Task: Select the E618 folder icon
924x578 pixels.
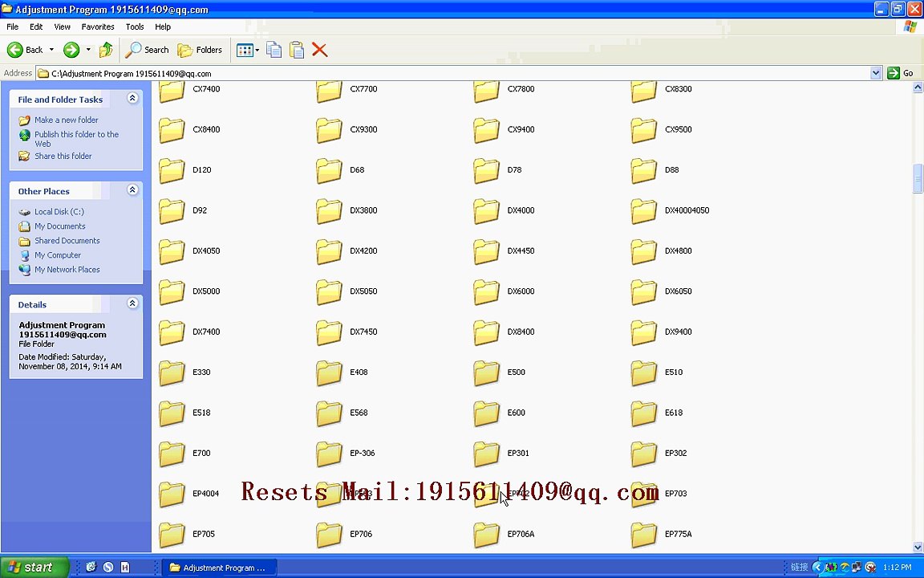Action: click(x=644, y=413)
